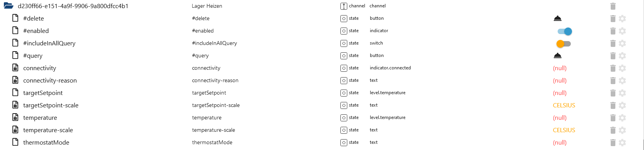Click the state type icon for temperature
The width and height of the screenshot is (644, 150).
(x=344, y=118)
